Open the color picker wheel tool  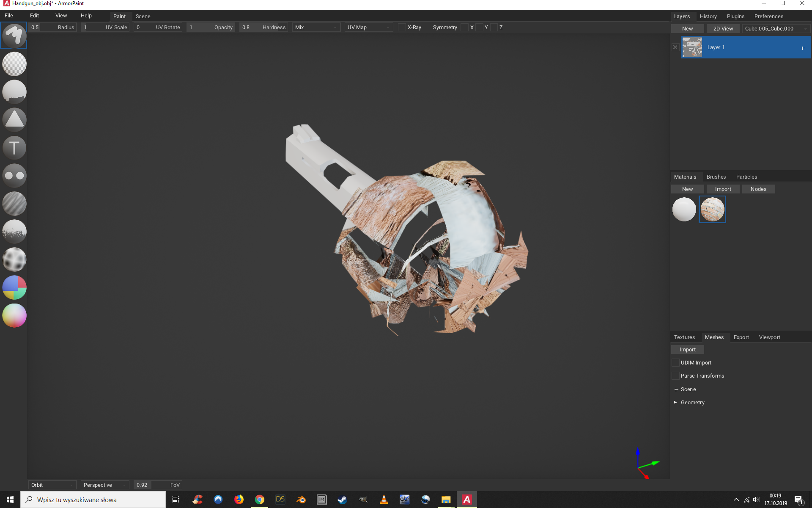pyautogui.click(x=14, y=315)
